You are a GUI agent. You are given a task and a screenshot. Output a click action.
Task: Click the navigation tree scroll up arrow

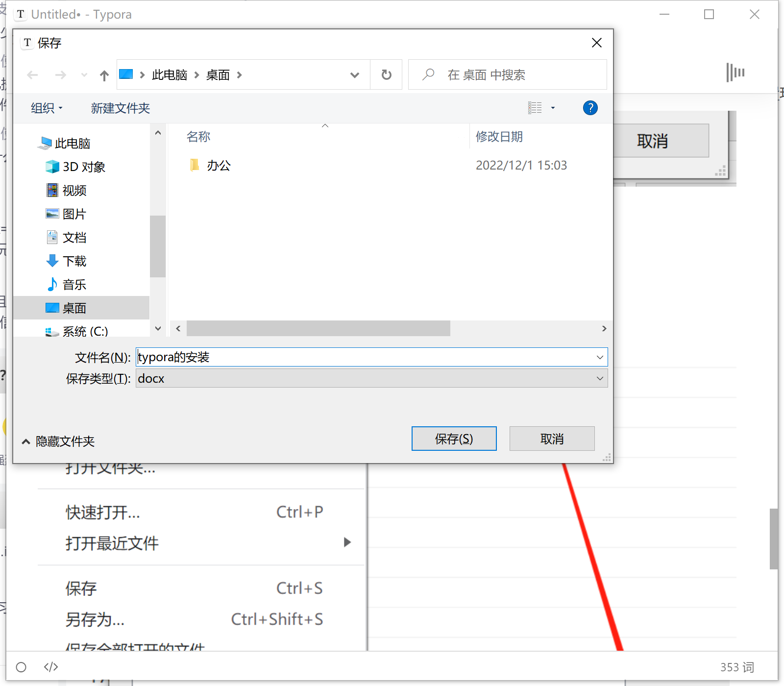[158, 133]
